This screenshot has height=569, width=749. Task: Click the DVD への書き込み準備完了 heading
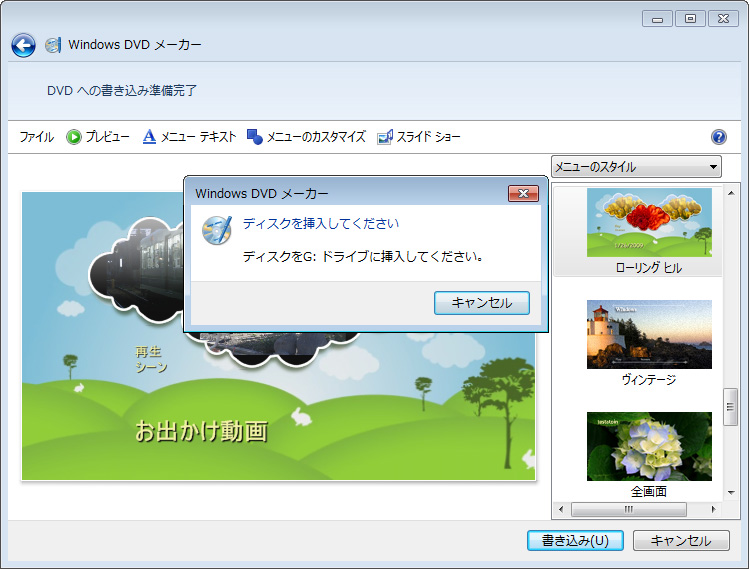[x=122, y=90]
